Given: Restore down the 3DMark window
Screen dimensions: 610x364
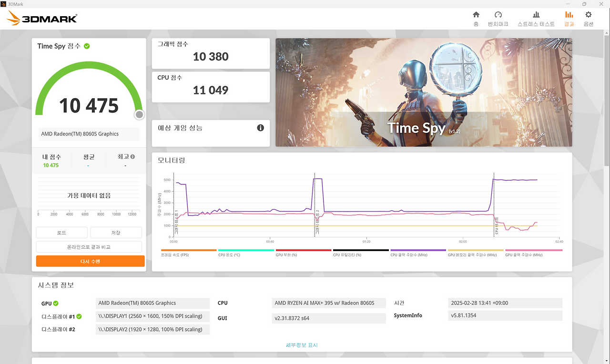Looking at the screenshot, I should [584, 4].
